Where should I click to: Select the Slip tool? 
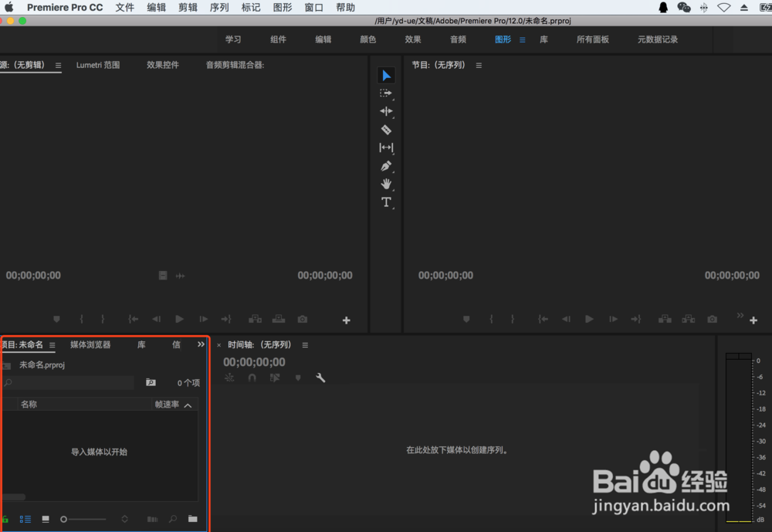click(x=386, y=147)
